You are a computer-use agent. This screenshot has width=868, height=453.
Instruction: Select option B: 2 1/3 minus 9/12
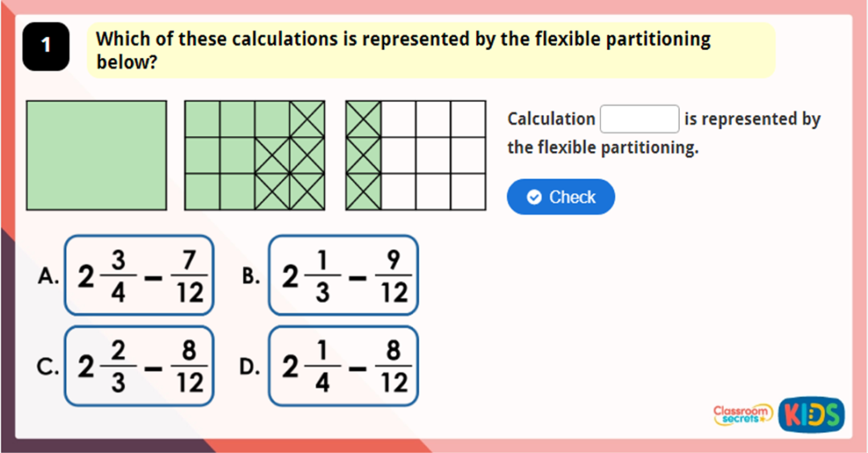(x=343, y=275)
